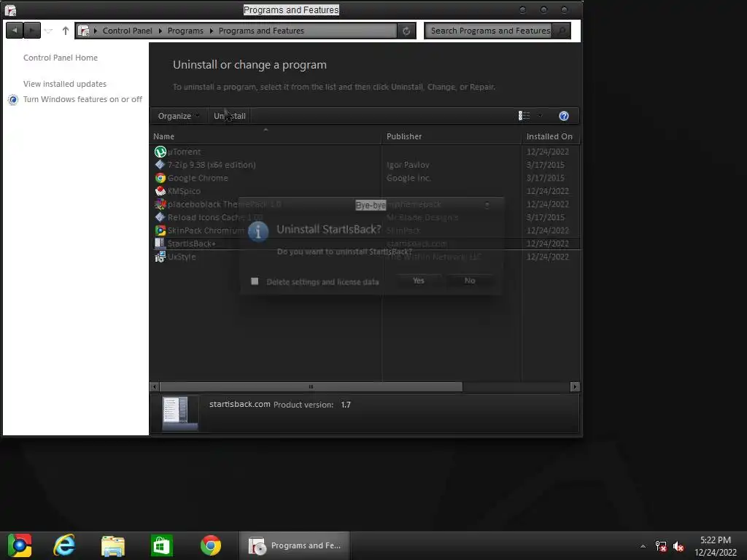Click the SkinPack Chromium icon
Image resolution: width=747 pixels, height=560 pixels.
(x=160, y=230)
